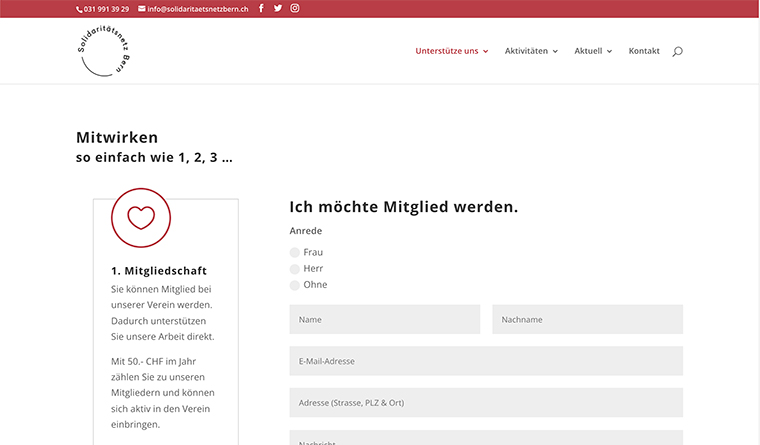Viewport: 760px width, 445px height.
Task: Click into the Nachname input field
Action: point(587,320)
